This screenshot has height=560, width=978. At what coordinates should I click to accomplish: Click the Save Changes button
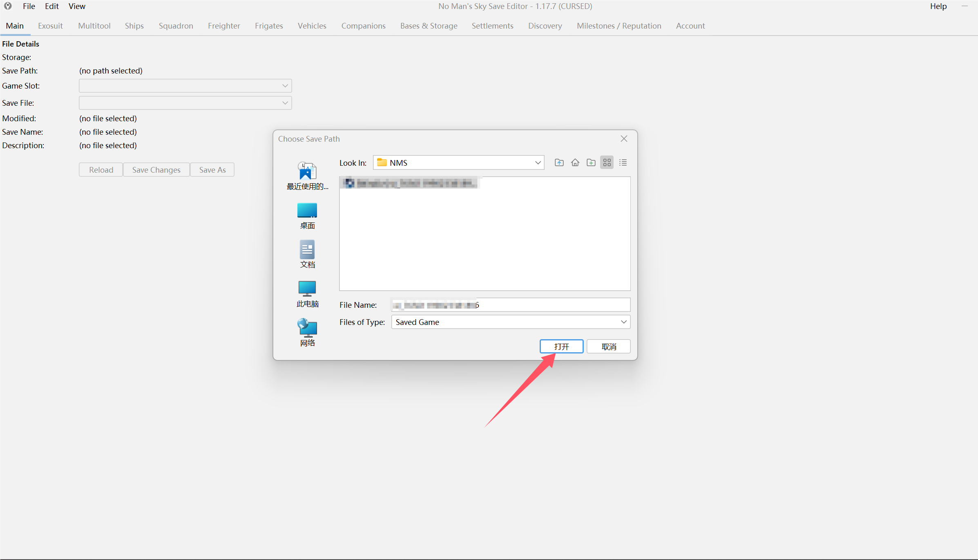(x=156, y=170)
